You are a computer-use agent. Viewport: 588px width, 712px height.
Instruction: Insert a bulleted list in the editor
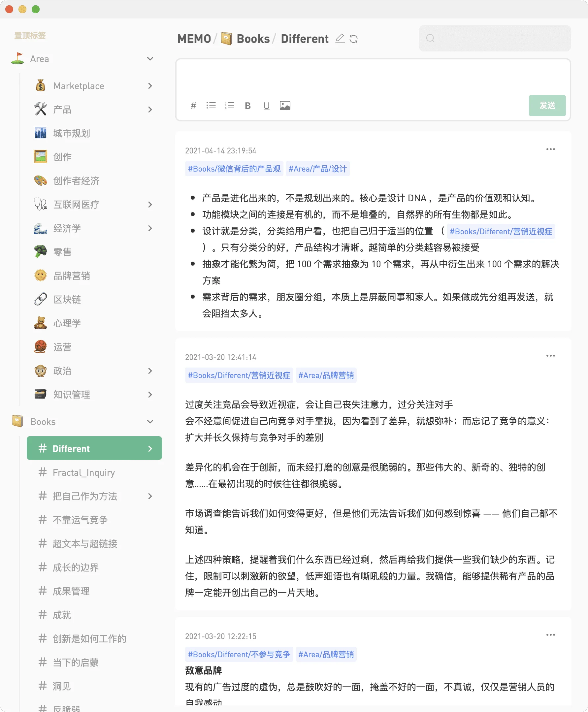click(211, 106)
